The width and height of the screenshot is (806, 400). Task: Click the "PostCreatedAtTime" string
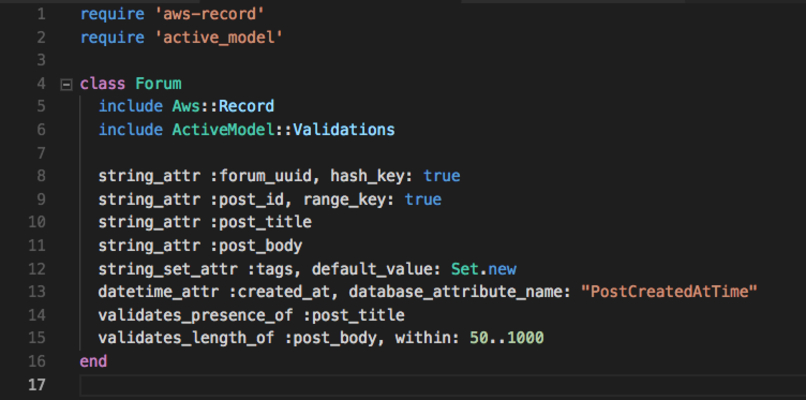tap(669, 292)
